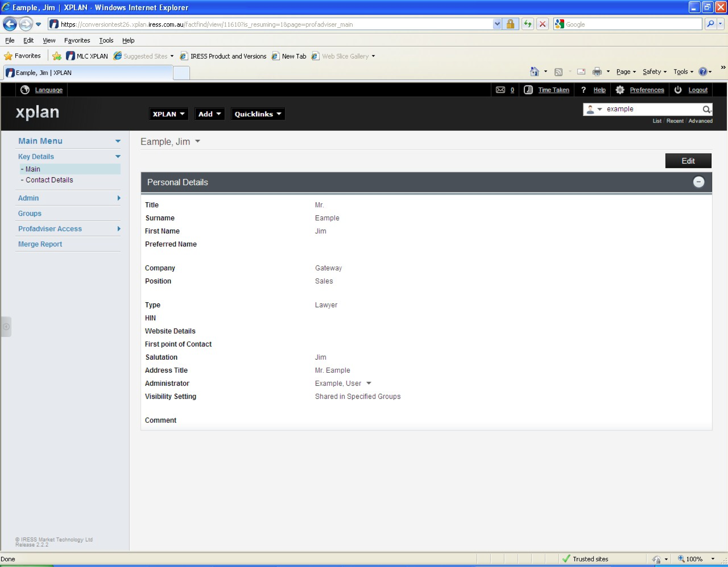The height and width of the screenshot is (567, 728).
Task: Click the Logout power icon
Action: click(678, 90)
